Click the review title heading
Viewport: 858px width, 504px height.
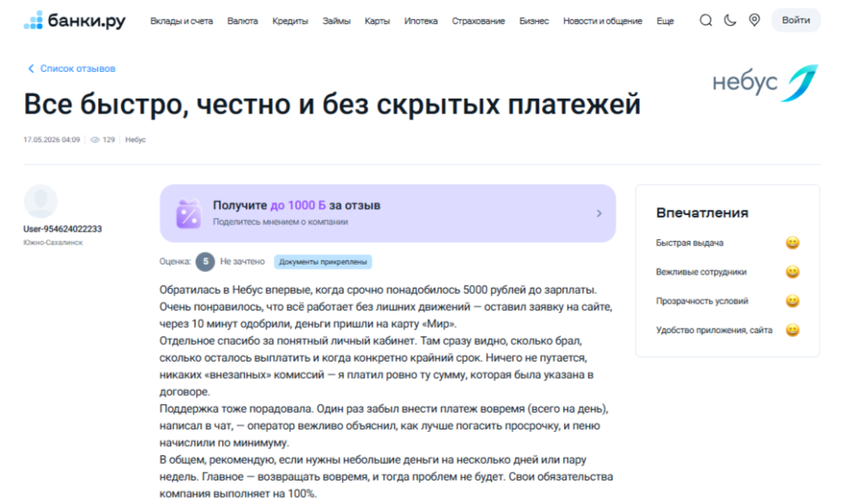tap(332, 104)
